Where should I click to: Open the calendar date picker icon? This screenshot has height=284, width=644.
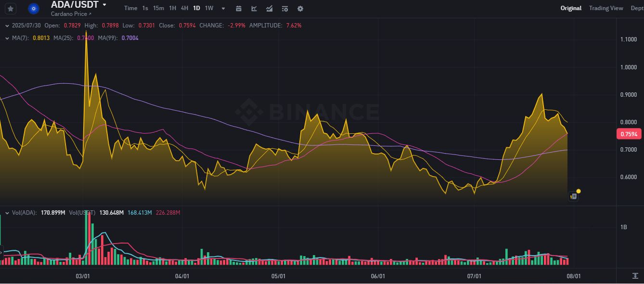point(239,8)
